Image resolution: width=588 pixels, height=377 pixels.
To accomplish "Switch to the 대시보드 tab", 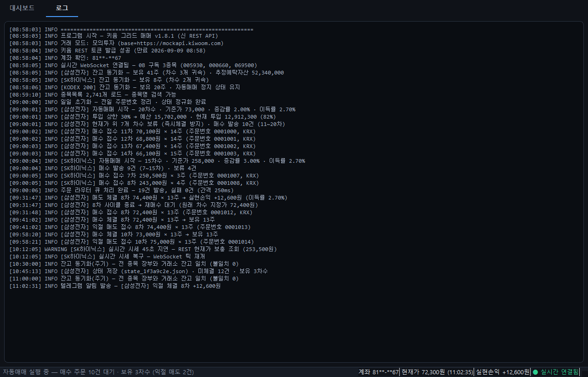I will point(22,8).
